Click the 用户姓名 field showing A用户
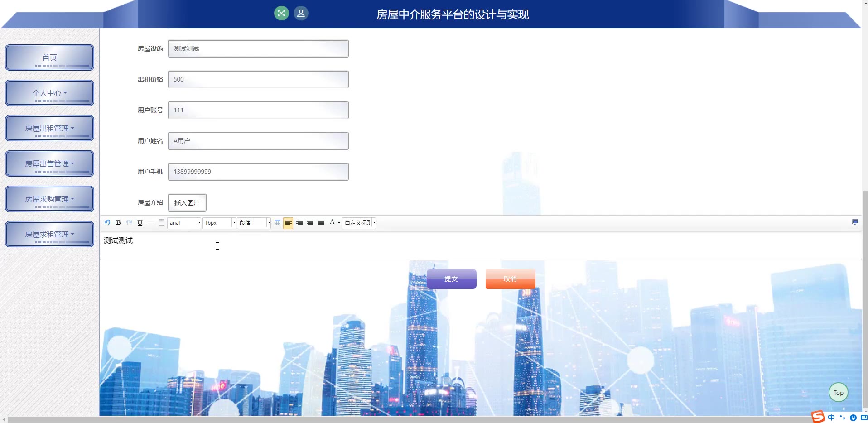Image resolution: width=868 pixels, height=423 pixels. click(x=258, y=141)
